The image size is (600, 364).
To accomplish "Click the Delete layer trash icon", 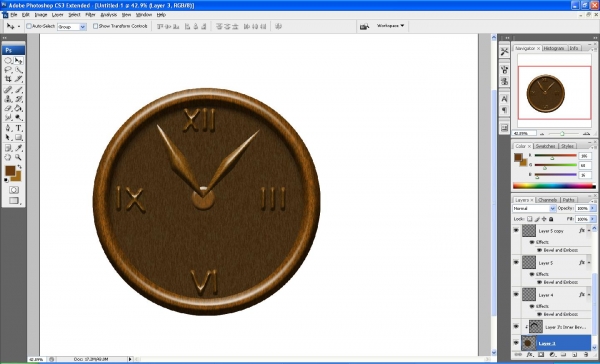I will click(x=586, y=355).
